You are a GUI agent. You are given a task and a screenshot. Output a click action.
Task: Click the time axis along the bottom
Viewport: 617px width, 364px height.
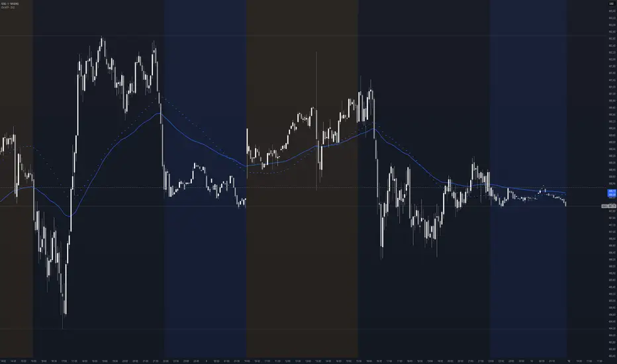click(x=303, y=361)
